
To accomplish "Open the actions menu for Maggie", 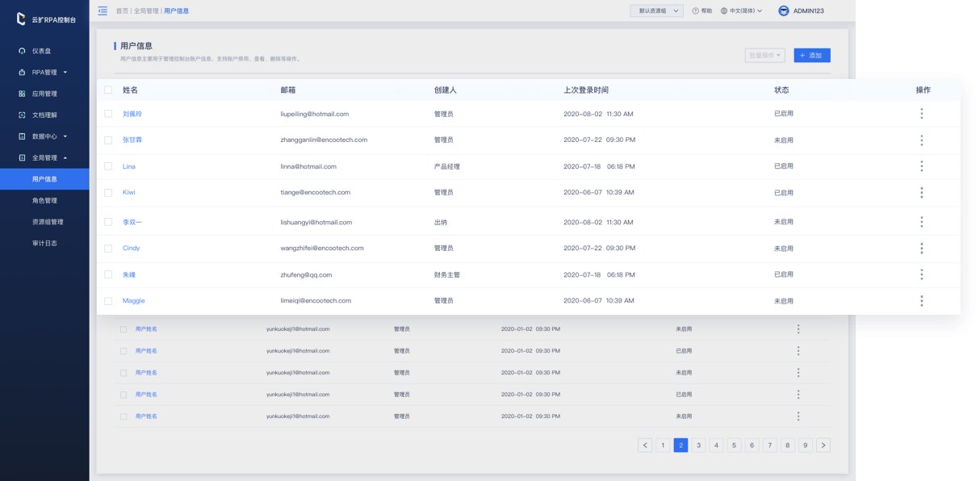I will [x=921, y=301].
